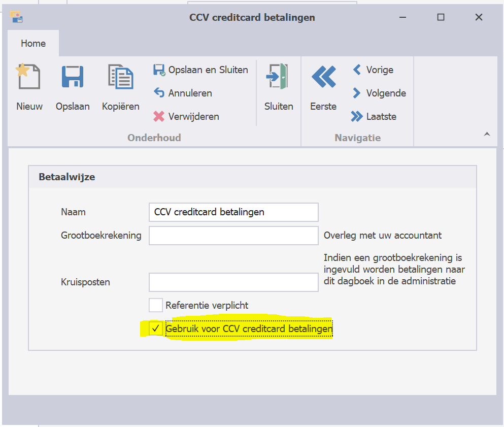Image resolution: width=504 pixels, height=427 pixels.
Task: Click Verwijderen to delete the payment method
Action: pos(186,116)
